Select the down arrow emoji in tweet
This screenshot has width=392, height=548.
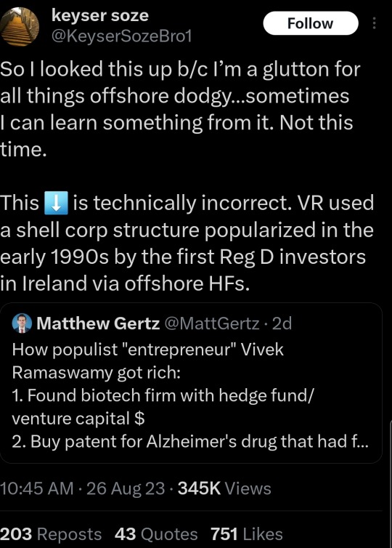tap(56, 203)
